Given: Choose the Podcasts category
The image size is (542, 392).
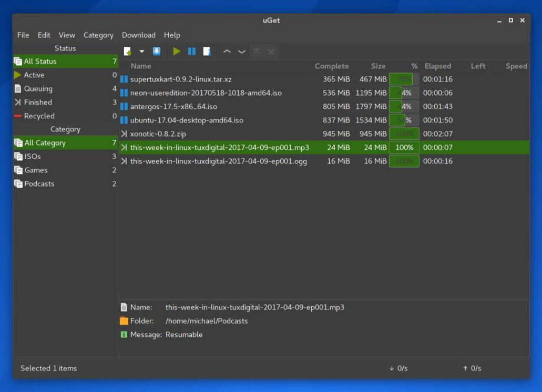Looking at the screenshot, I should pos(39,184).
